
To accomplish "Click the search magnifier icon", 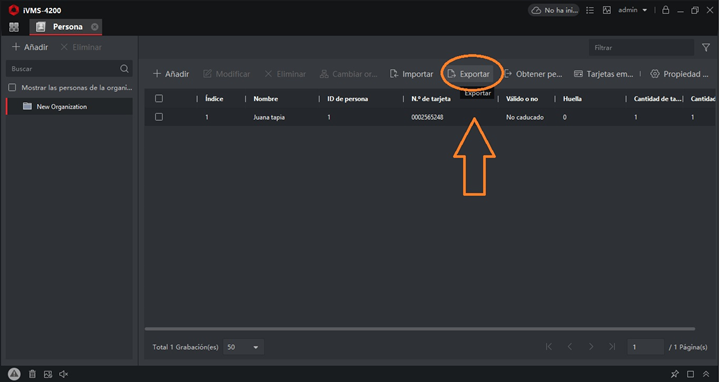I will point(124,68).
